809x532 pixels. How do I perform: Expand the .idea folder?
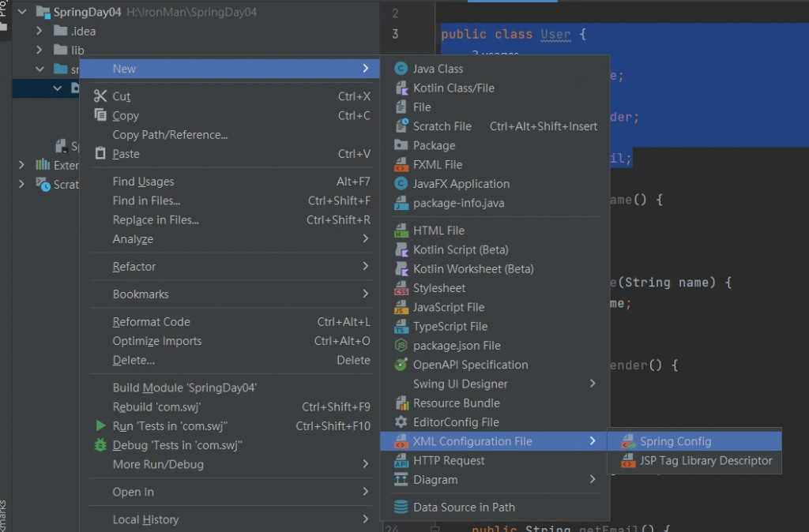[x=40, y=31]
